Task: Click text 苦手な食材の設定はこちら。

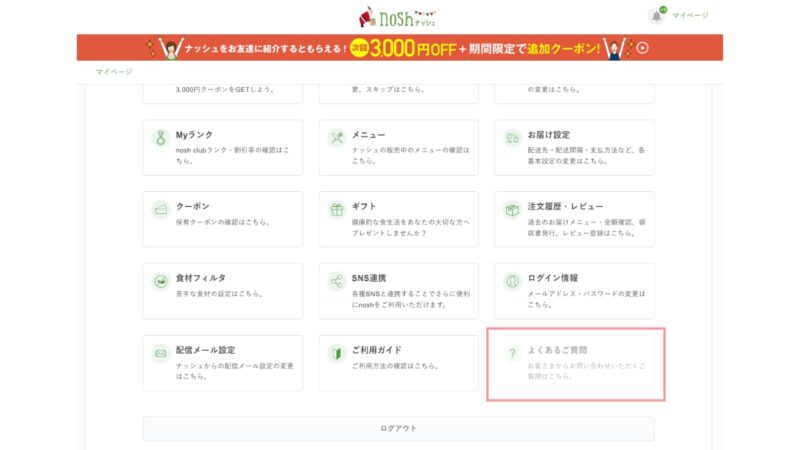Action: [219, 294]
